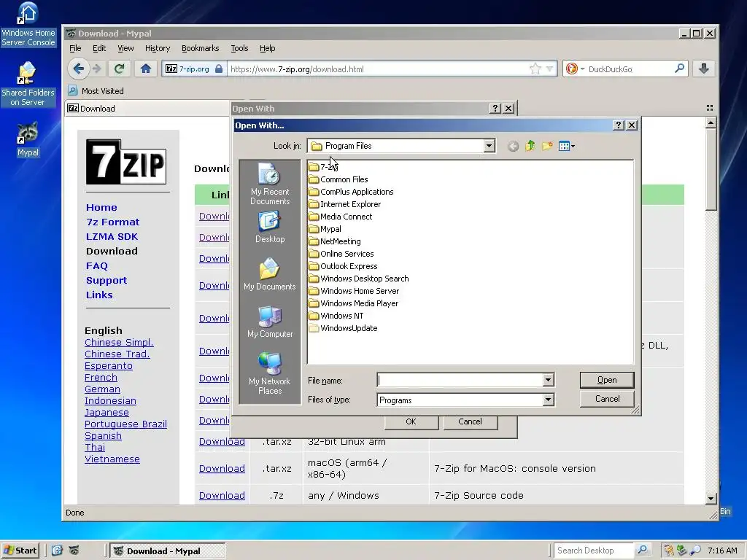Screen dimensions: 747x560
Task: Open Shared Folders on Server desktop icon
Action: 28,84
